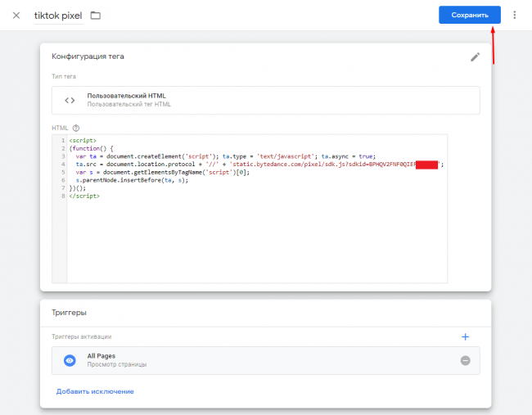Click the tiktok pixel tag name field
The width and height of the screenshot is (532, 415).
(58, 16)
